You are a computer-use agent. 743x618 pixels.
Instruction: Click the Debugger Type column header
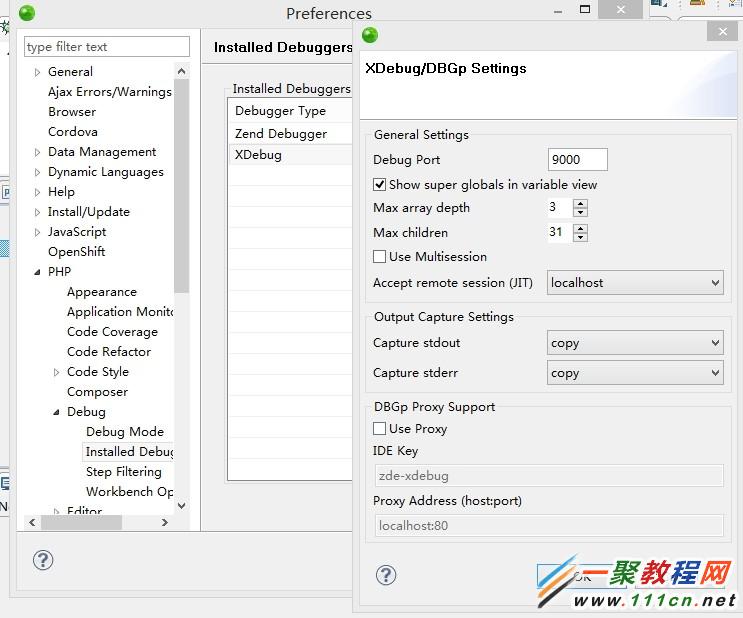click(290, 111)
